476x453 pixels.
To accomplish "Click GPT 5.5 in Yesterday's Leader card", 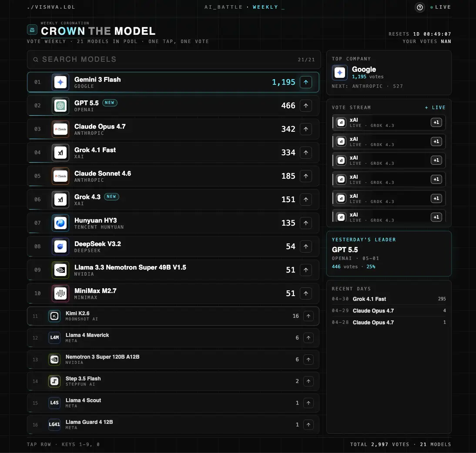I will [345, 250].
